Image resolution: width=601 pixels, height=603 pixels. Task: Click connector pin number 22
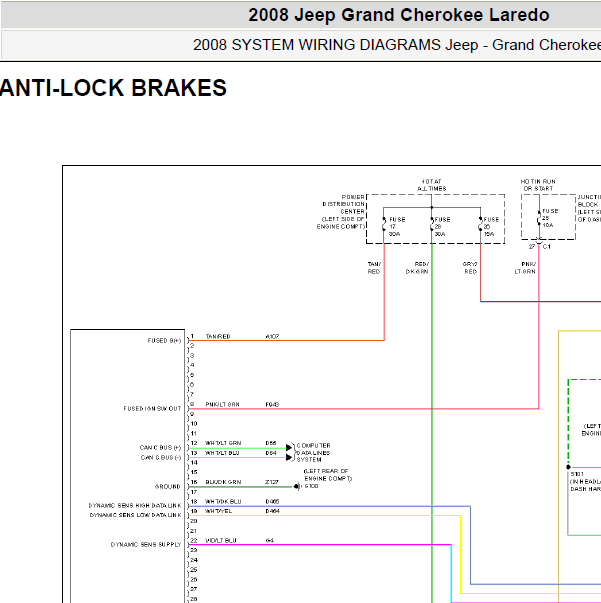tap(194, 540)
